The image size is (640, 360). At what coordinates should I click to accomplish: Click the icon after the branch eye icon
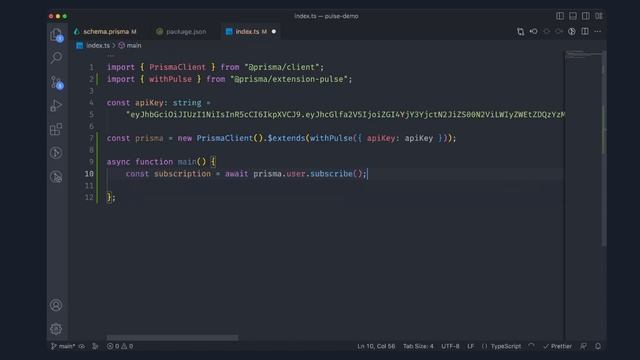[95, 346]
